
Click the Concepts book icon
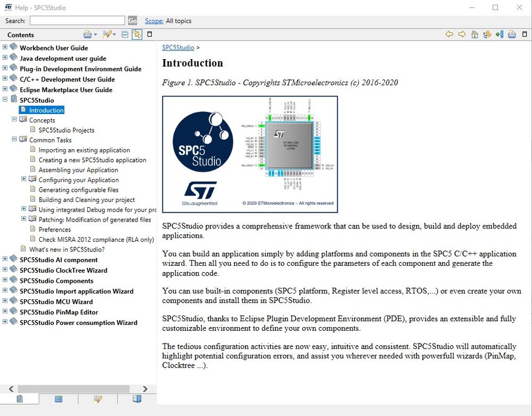tap(23, 119)
